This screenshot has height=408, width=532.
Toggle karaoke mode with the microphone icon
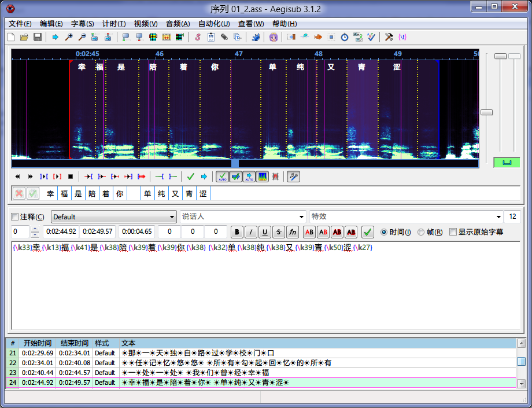[294, 177]
